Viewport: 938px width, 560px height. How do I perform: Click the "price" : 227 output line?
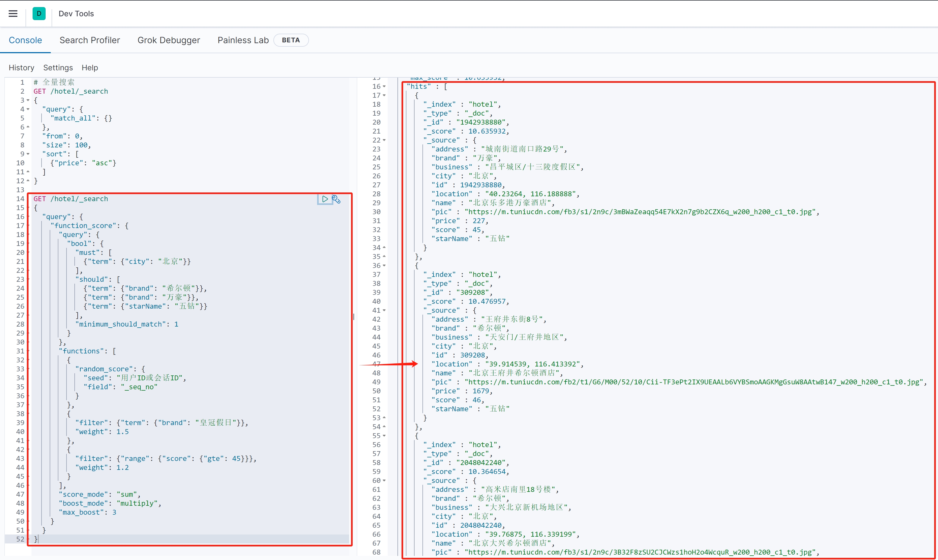pyautogui.click(x=460, y=221)
